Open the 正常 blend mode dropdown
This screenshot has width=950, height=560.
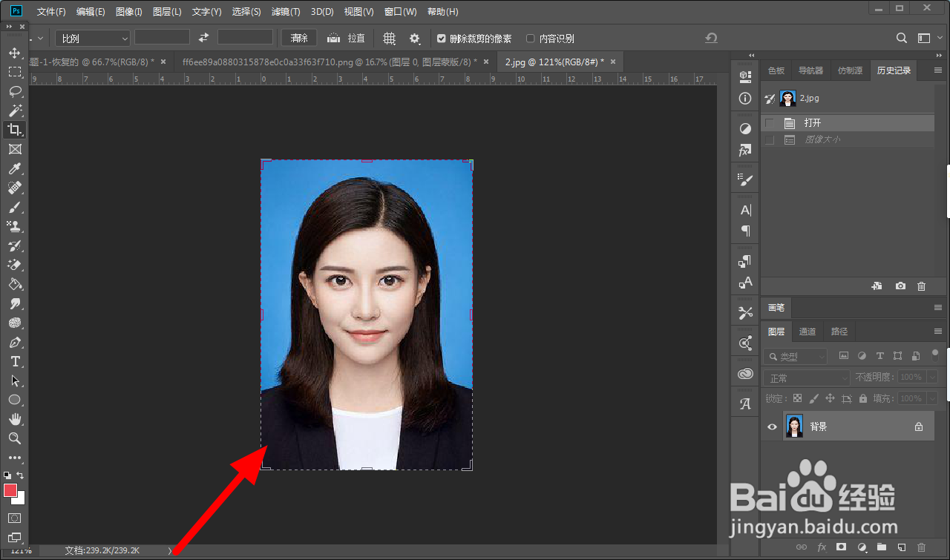807,378
